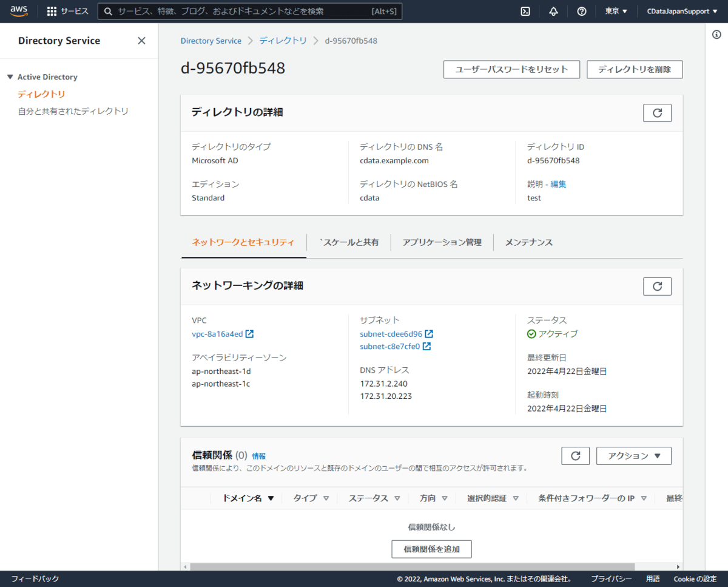
Task: Open the アクション dropdown
Action: pos(633,455)
